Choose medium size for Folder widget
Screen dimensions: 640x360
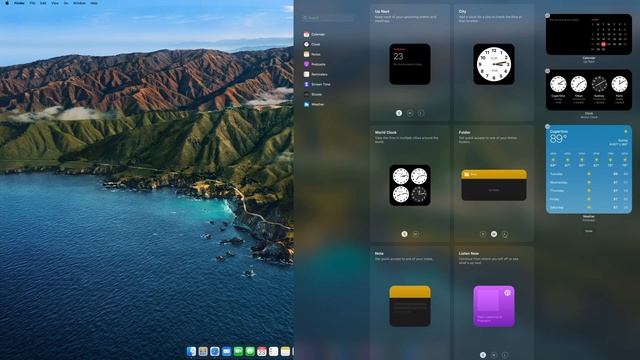[x=494, y=234]
